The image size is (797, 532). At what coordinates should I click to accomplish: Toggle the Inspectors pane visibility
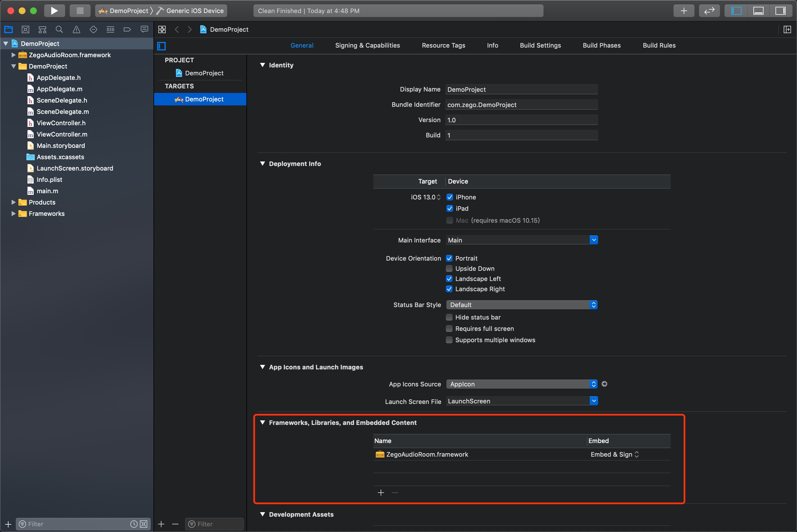coord(780,11)
